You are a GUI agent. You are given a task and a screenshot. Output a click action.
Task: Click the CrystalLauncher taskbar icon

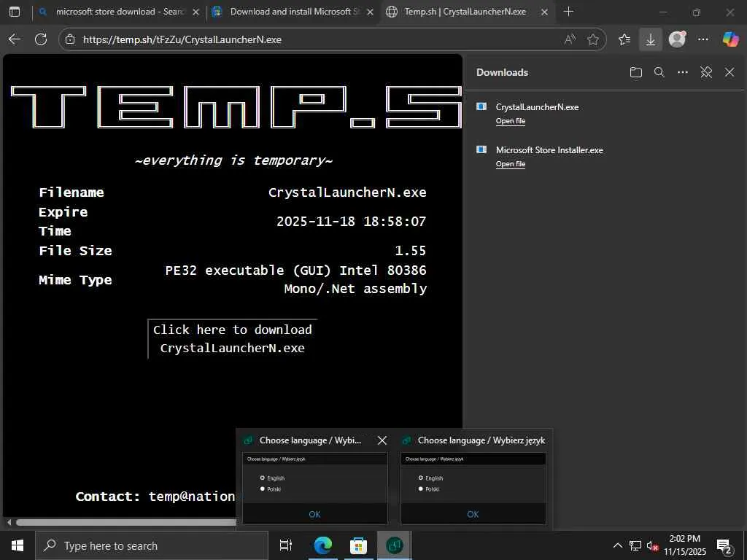tap(395, 545)
